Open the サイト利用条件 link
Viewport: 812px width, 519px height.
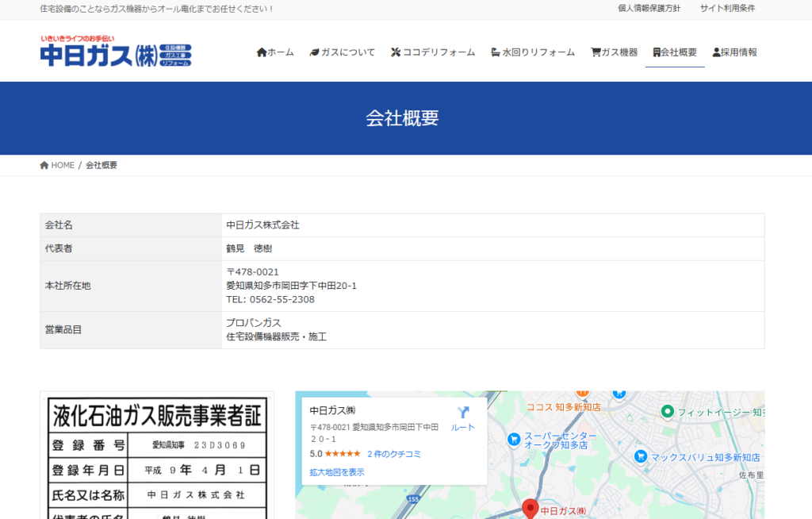coord(728,8)
